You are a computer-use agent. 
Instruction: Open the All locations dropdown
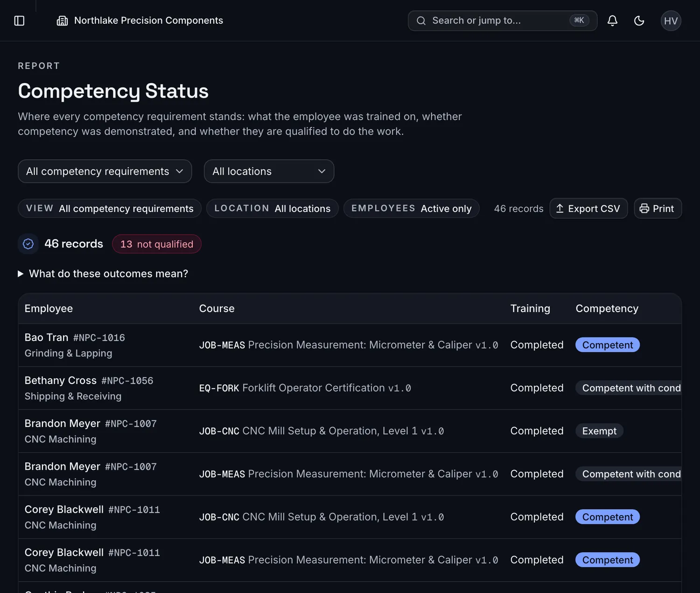[x=269, y=171]
